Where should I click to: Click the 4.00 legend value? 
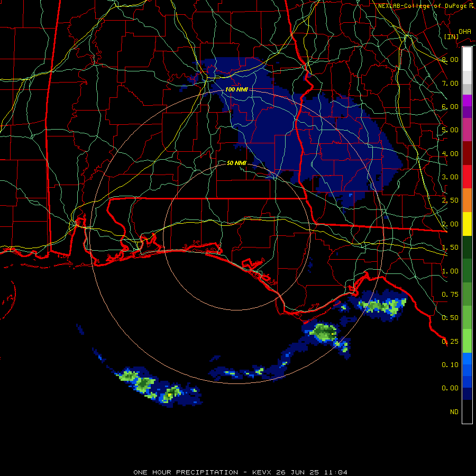450,153
